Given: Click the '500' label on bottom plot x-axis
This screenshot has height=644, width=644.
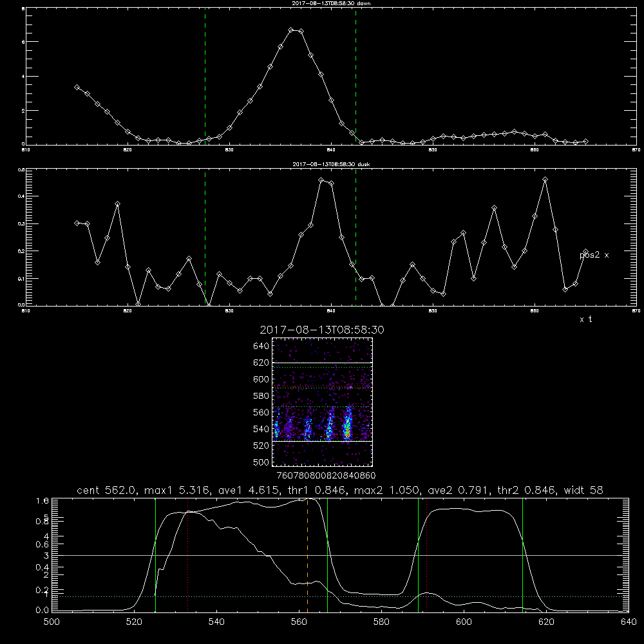Looking at the screenshot, I should click(x=52, y=622).
